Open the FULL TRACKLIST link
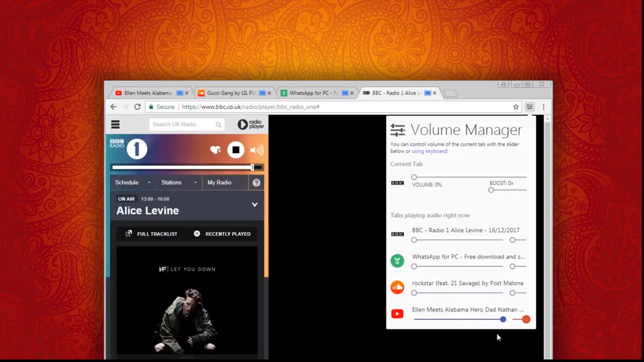Image resolution: width=644 pixels, height=362 pixels. pos(151,234)
